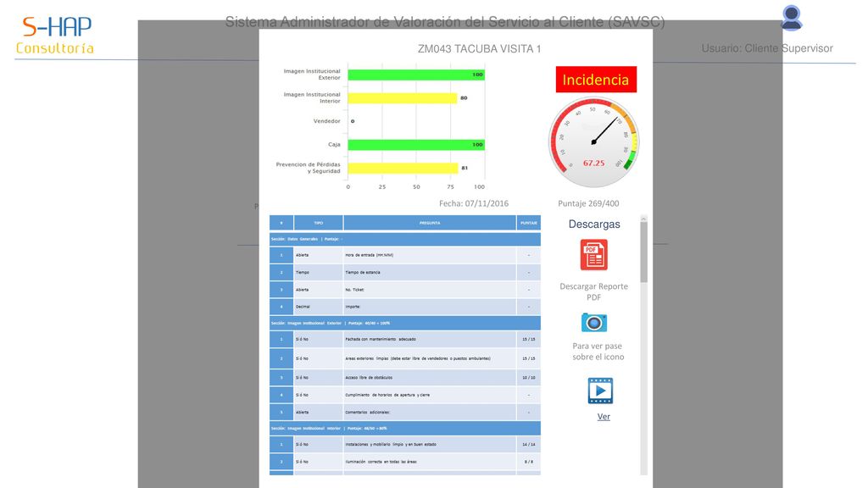868x488 pixels.
Task: Click the Imagen Institucional Interior yellow bar
Action: [403, 98]
